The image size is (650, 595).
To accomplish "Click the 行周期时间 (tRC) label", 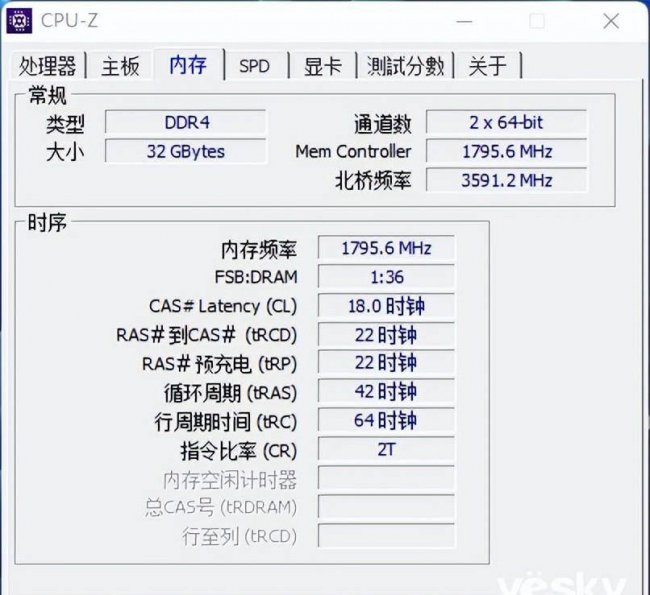I will point(226,422).
